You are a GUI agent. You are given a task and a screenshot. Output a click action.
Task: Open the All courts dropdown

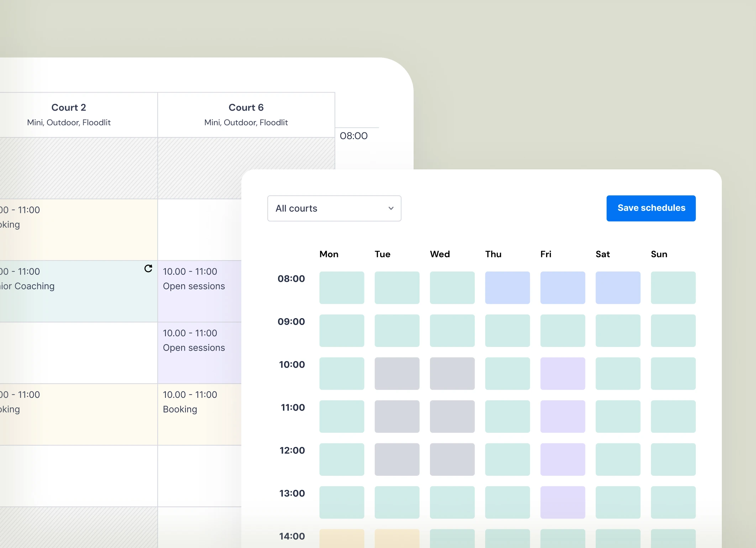click(x=334, y=208)
